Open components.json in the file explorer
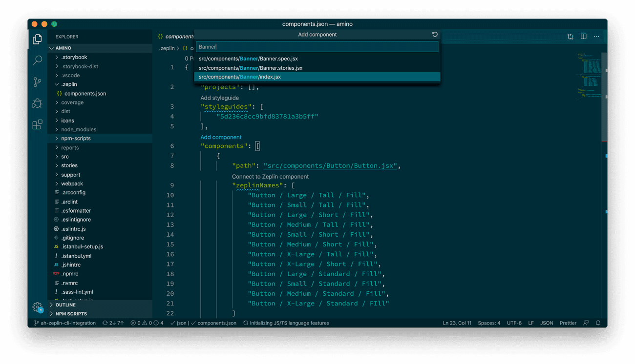 [x=85, y=94]
